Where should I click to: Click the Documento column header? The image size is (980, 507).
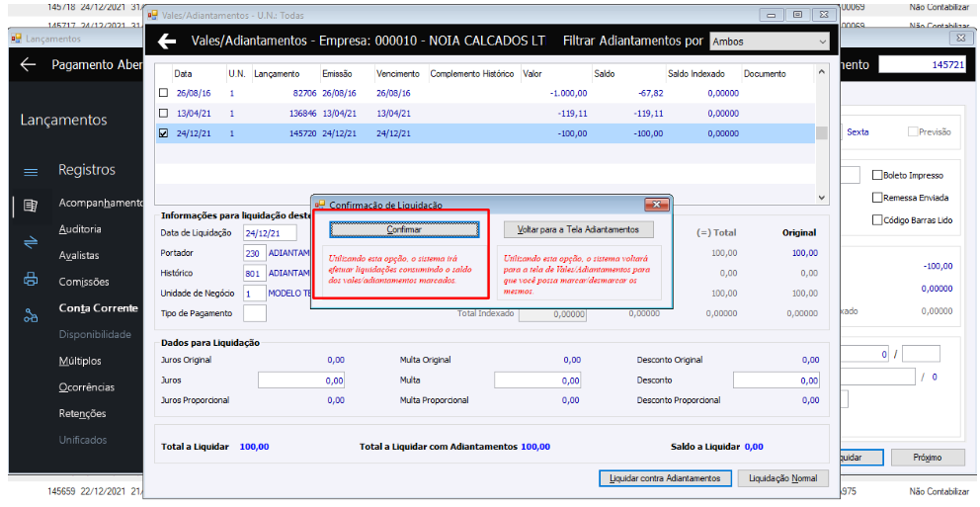(x=765, y=74)
